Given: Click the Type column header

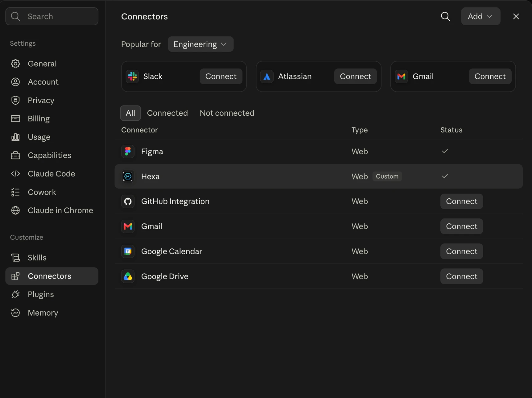Looking at the screenshot, I should click(360, 130).
